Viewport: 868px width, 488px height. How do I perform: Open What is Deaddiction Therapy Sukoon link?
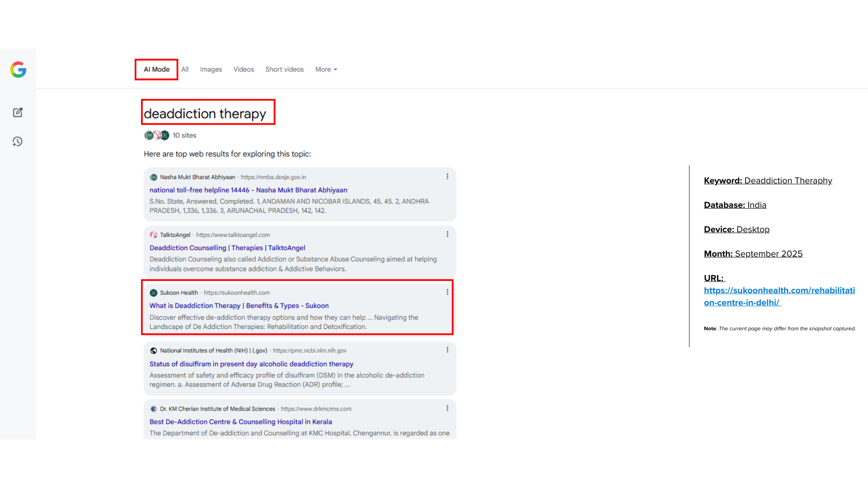point(239,306)
